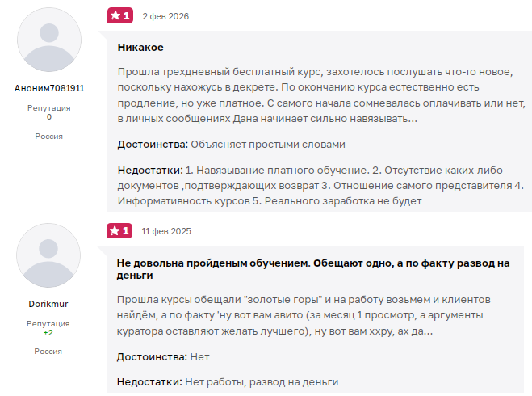
Task: Open the review titled Никакое
Action: click(x=140, y=47)
